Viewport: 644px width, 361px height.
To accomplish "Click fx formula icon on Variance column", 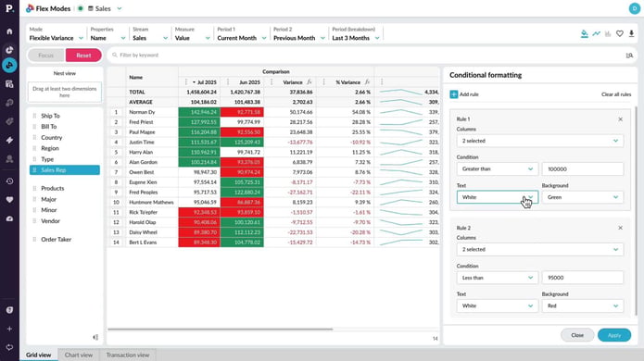I will pyautogui.click(x=309, y=82).
